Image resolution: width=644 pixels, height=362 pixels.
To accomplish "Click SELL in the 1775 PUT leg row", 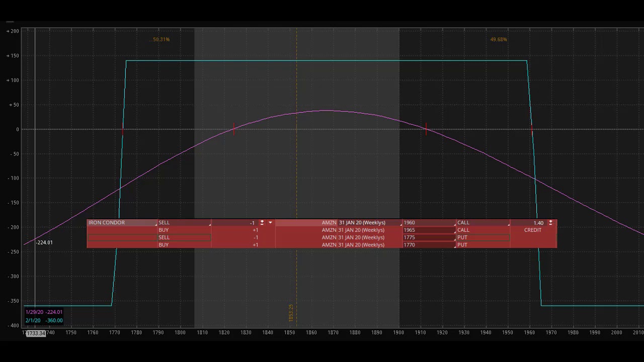I will [164, 237].
